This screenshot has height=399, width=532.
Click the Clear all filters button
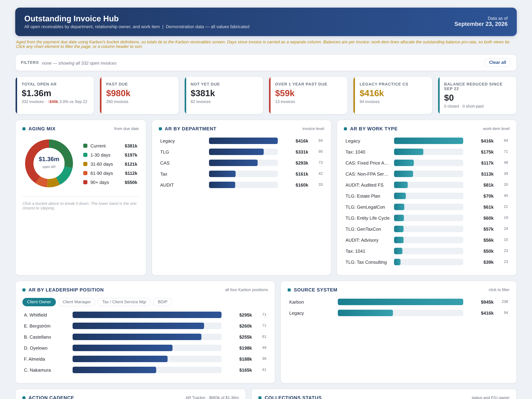497,63
